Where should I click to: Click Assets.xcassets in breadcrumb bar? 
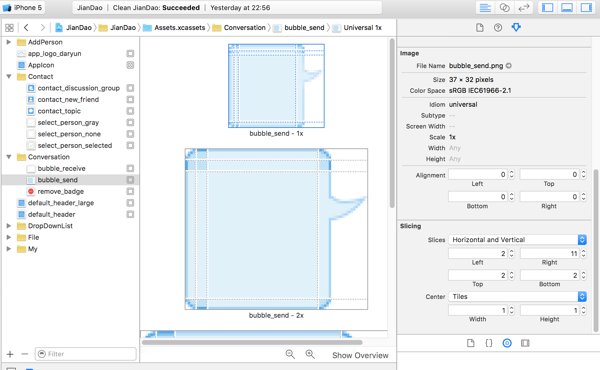(174, 28)
